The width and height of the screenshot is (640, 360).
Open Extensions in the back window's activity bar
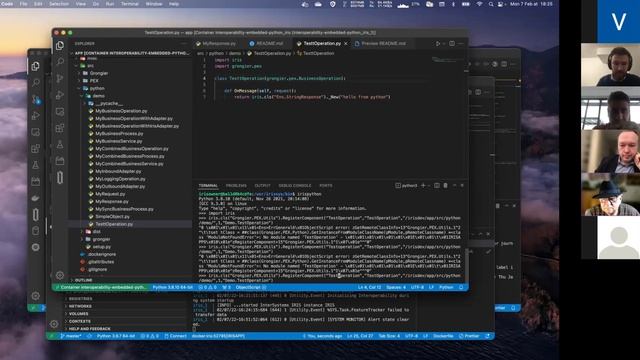pos(36,149)
